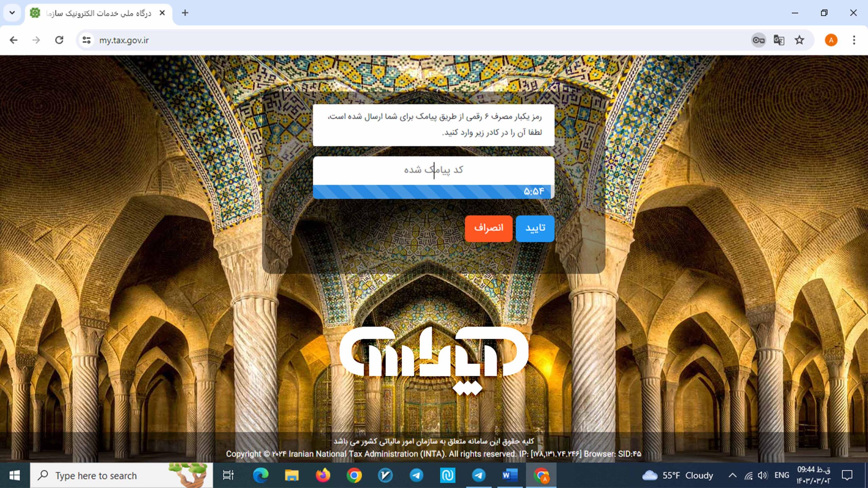Click the browser back navigation arrow
The width and height of the screenshot is (868, 488).
tap(14, 40)
